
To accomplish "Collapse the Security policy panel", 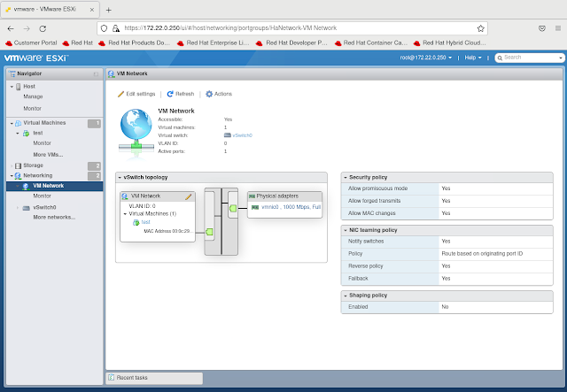I will 346,178.
